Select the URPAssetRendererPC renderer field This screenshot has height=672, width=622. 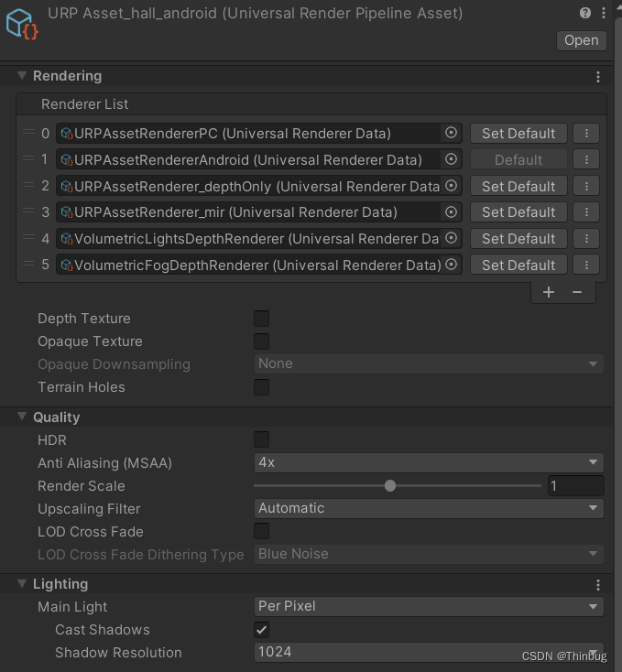pyautogui.click(x=258, y=134)
